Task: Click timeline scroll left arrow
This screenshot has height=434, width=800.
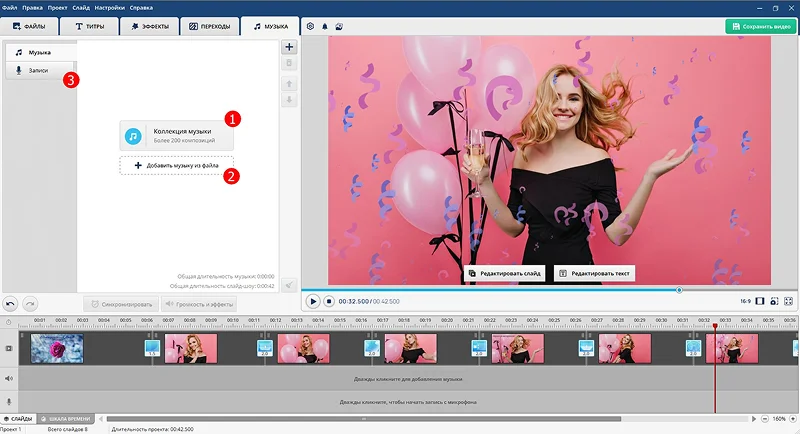Action: [x=101, y=419]
